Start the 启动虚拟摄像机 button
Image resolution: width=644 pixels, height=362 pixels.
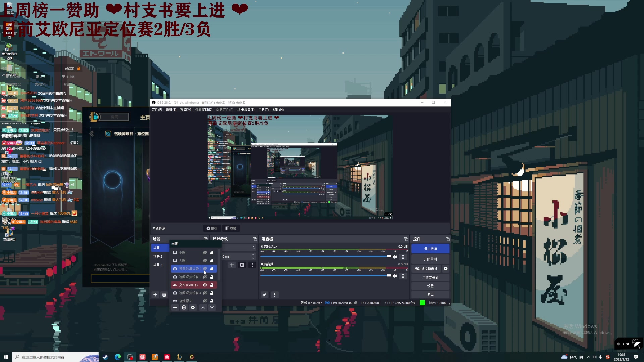click(426, 269)
